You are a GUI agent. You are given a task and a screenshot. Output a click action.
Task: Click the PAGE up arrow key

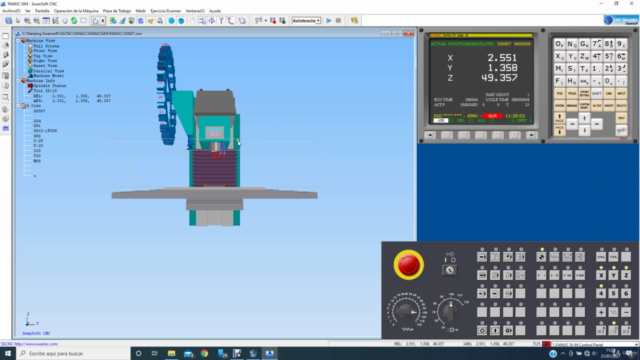[559, 118]
